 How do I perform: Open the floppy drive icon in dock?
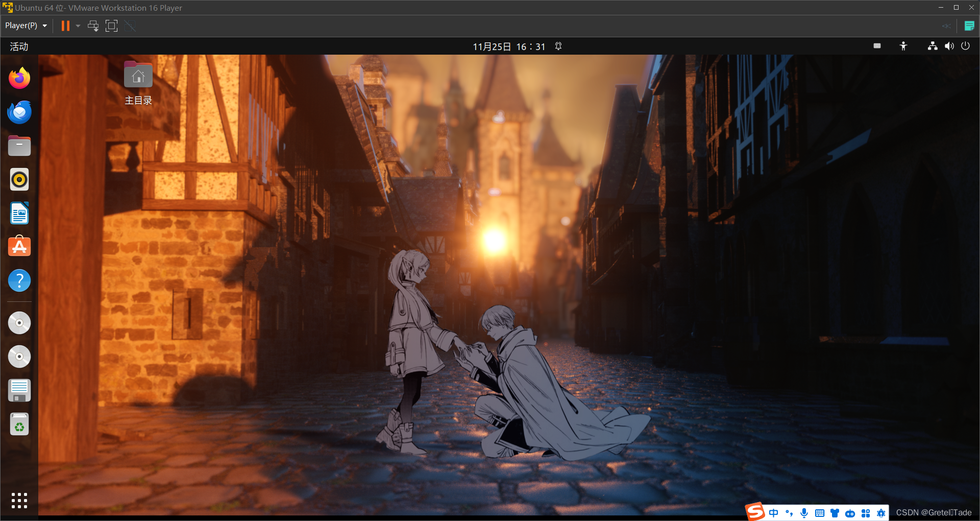click(19, 390)
